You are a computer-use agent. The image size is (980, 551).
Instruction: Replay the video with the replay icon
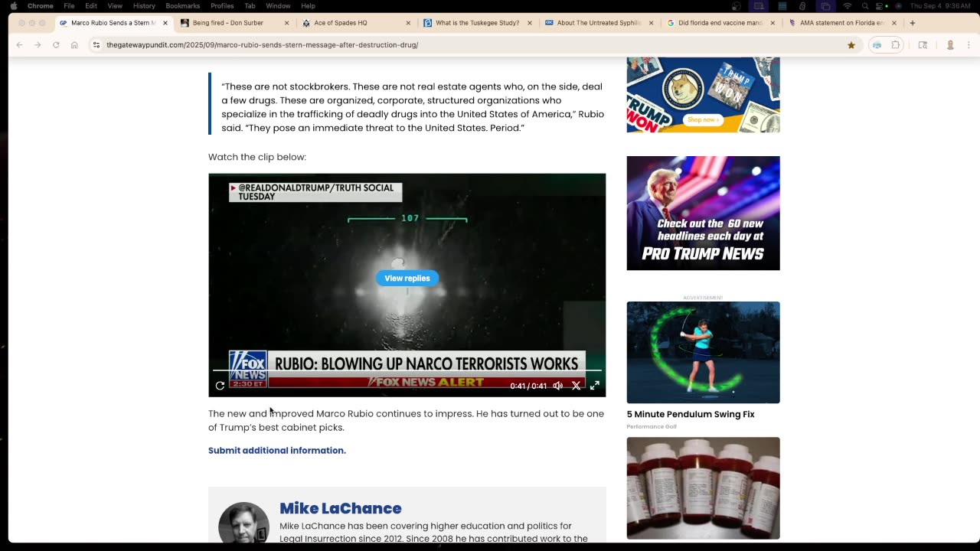click(220, 386)
